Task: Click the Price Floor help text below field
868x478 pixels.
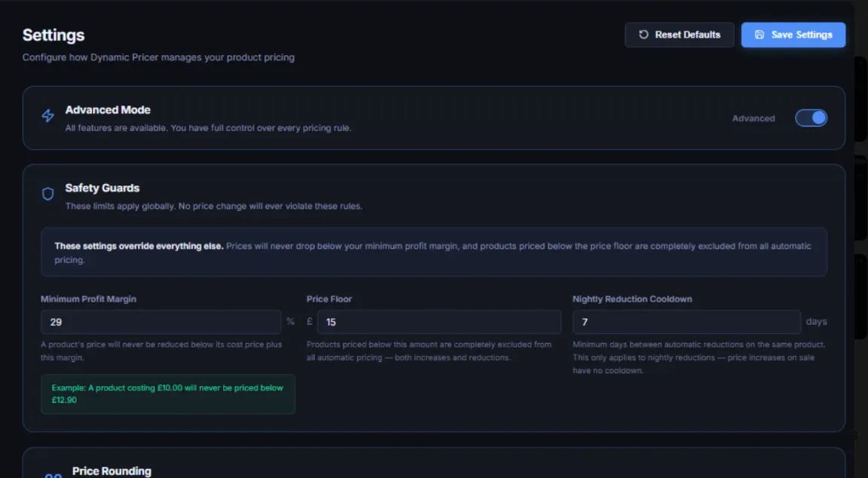Action: pyautogui.click(x=429, y=351)
